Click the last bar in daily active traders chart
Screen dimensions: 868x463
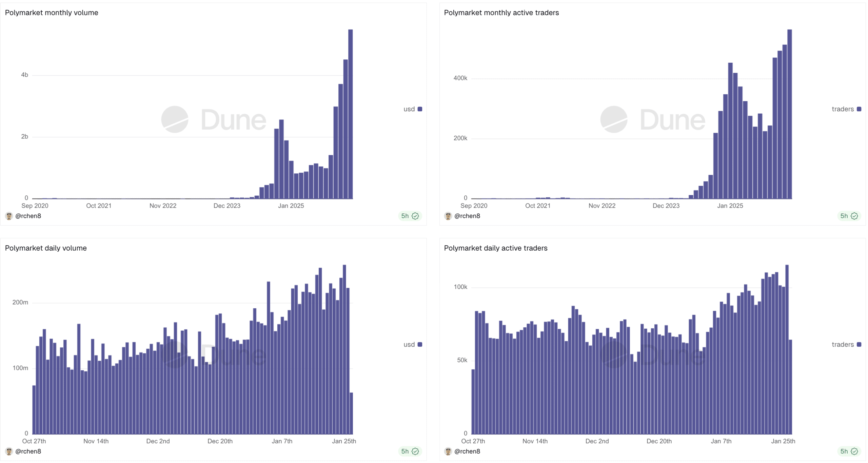coord(790,387)
